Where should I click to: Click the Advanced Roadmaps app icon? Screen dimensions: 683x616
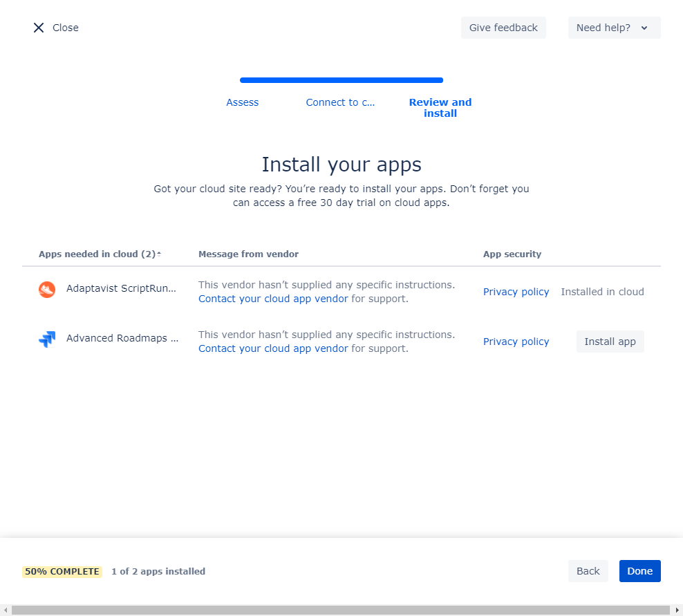(47, 339)
